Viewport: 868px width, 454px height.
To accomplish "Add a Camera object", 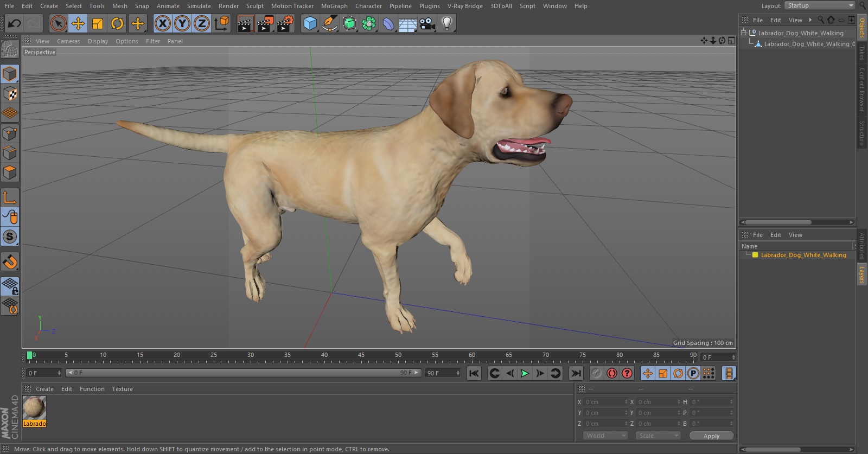I will coord(427,23).
